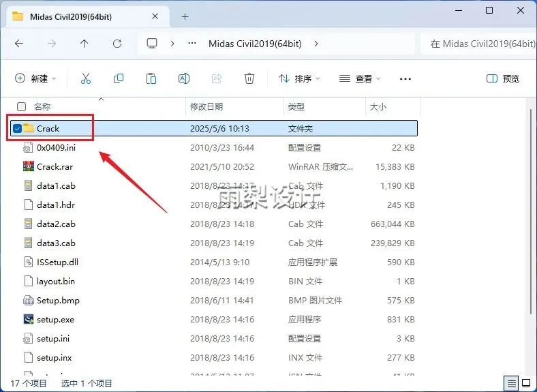Image resolution: width=537 pixels, height=392 pixels.
Task: Click the 17 个项目 status text
Action: pyautogui.click(x=29, y=383)
